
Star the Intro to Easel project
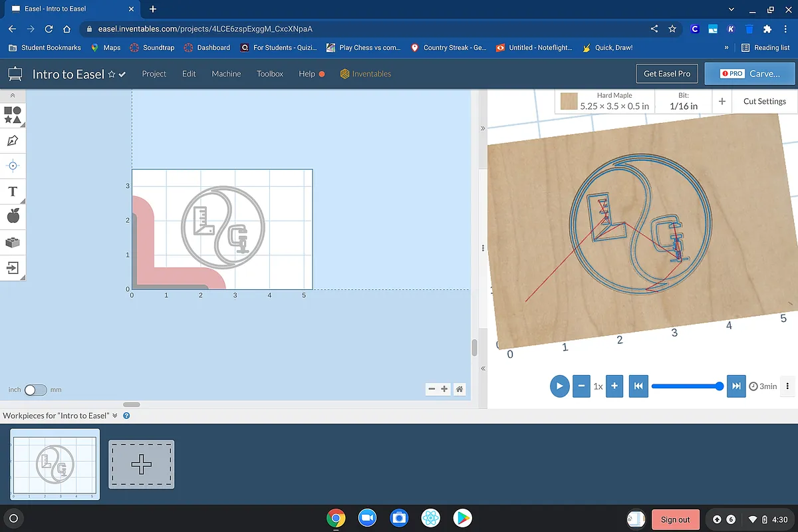112,74
